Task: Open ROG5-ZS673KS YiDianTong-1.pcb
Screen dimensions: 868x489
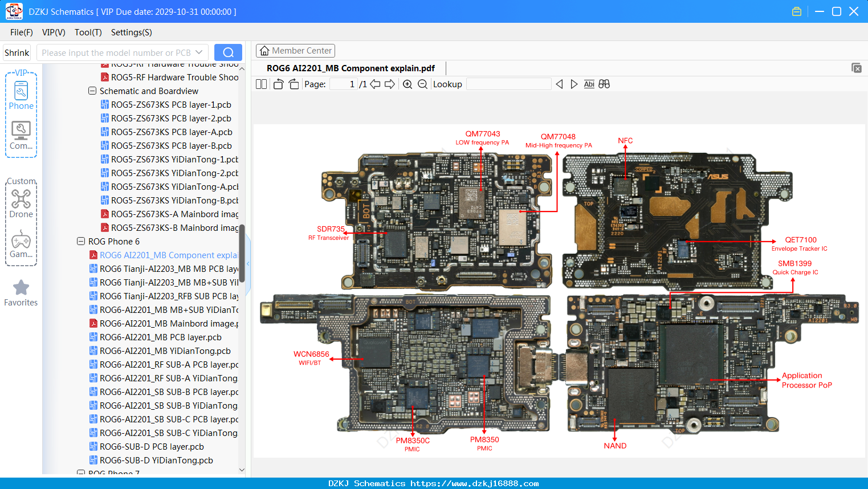Action: [x=170, y=160]
